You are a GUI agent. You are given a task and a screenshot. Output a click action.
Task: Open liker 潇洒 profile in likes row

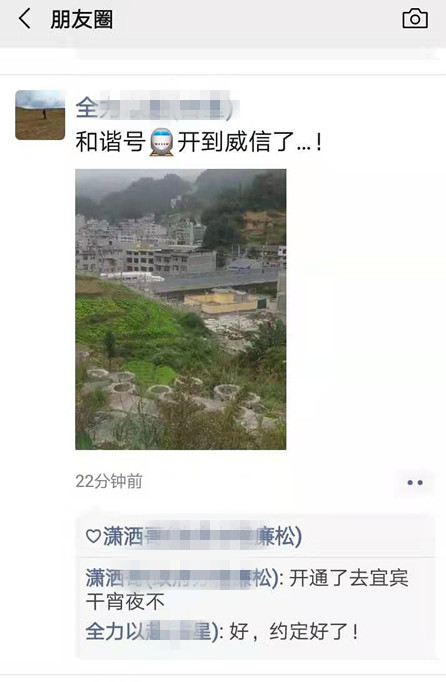click(x=202, y=536)
